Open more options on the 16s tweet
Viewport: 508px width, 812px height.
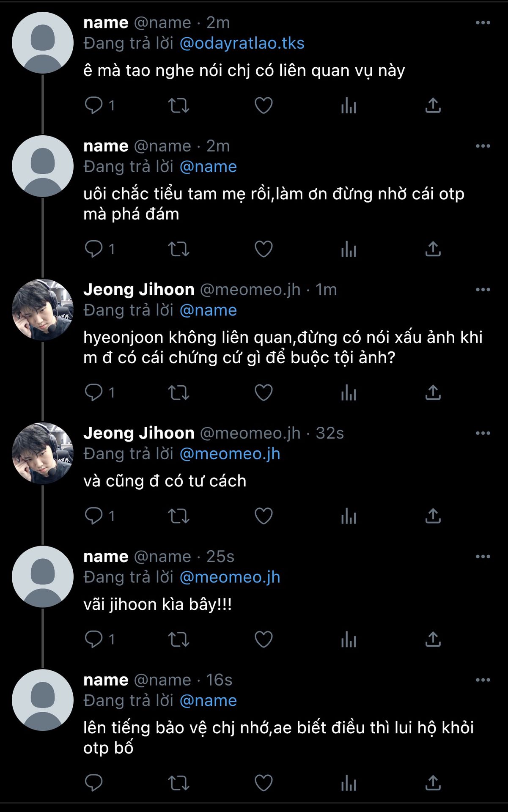point(483,680)
